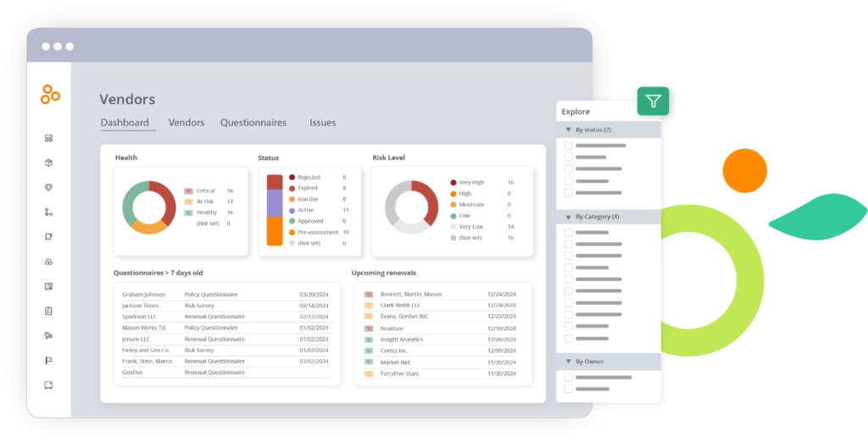The image size is (868, 443).
Task: Switch to the Questionnaires tab
Action: coord(253,123)
